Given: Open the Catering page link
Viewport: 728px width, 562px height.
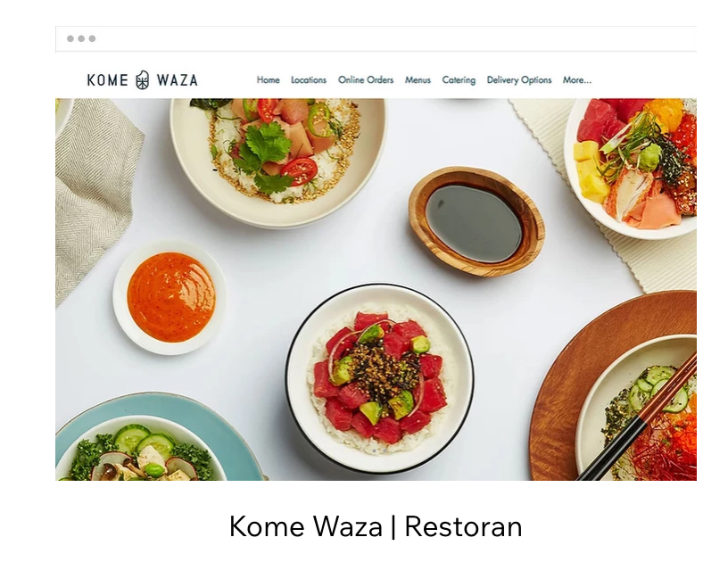Looking at the screenshot, I should click(x=459, y=79).
